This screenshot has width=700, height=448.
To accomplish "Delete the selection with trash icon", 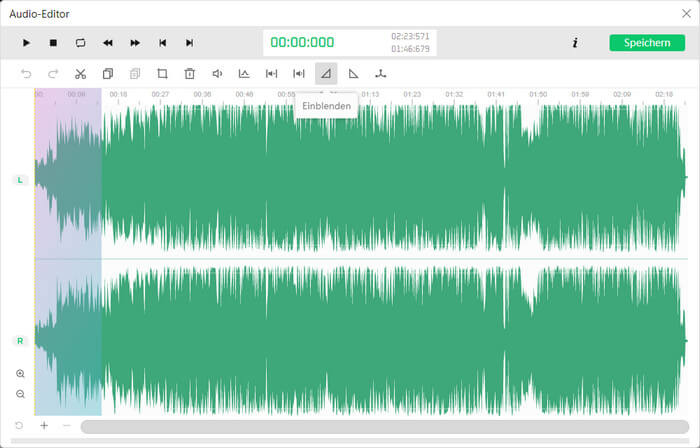I will coord(190,74).
